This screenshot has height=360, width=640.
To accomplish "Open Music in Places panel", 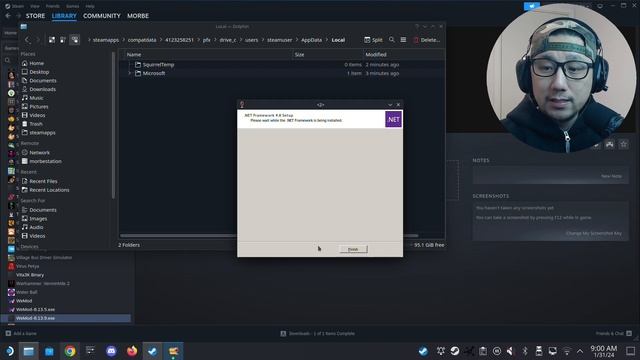I will click(x=32, y=98).
